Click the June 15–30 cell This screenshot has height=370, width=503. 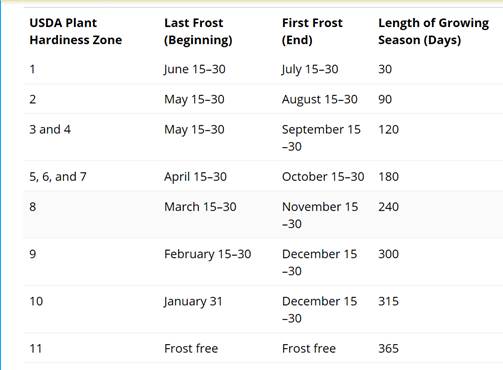tap(195, 69)
